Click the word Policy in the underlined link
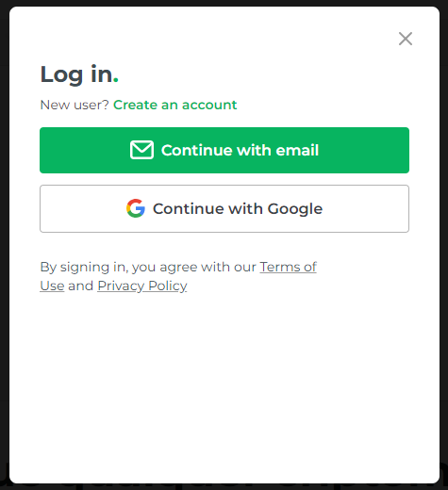The height and width of the screenshot is (490, 448). click(168, 286)
